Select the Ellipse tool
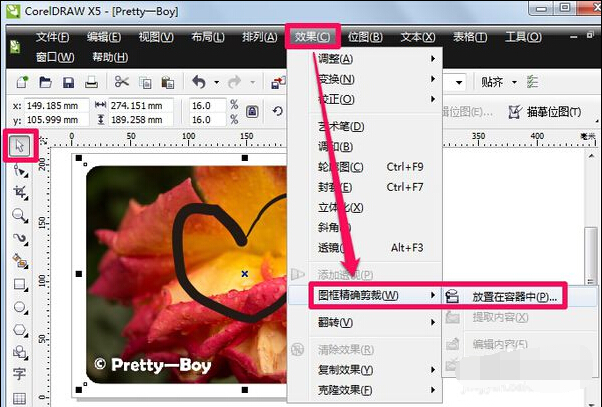 20,307
